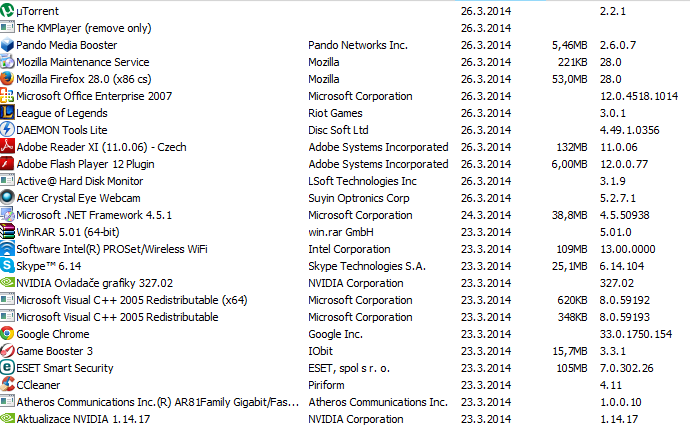Image resolution: width=690 pixels, height=425 pixels.
Task: Click the Mozilla Firefox 28.0 icon
Action: tap(8, 79)
